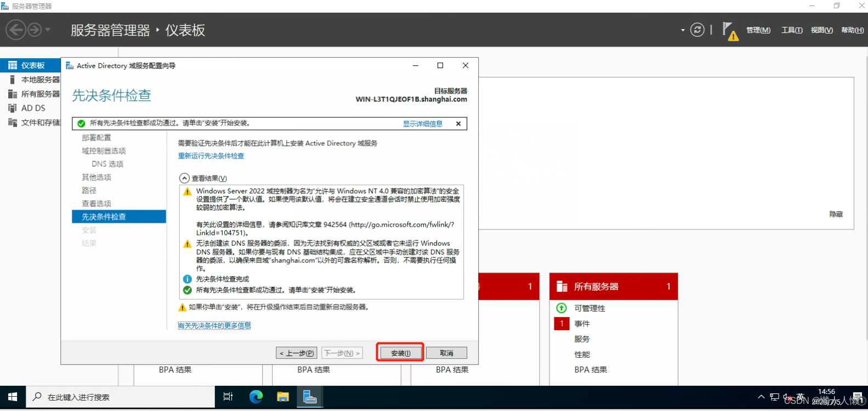This screenshot has height=411, width=868.
Task: Go to 查看选项 wizard step
Action: (97, 204)
